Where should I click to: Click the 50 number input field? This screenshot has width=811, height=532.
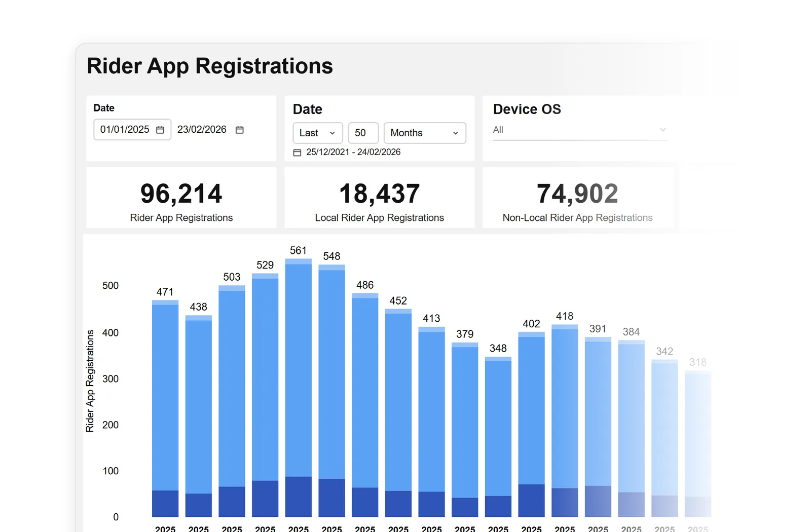363,133
